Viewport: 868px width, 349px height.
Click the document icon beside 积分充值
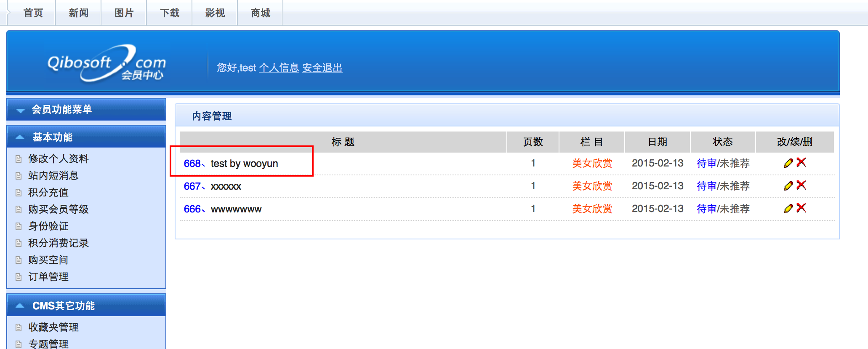19,193
